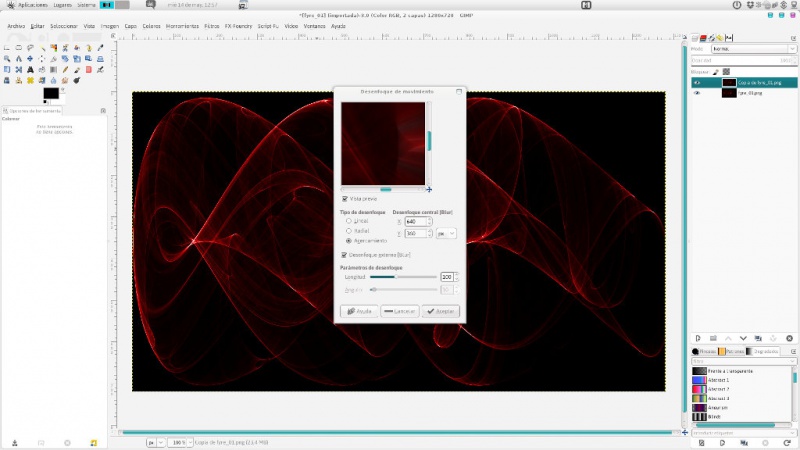Select the Scissors Select tool
800x450 pixels.
click(x=65, y=47)
